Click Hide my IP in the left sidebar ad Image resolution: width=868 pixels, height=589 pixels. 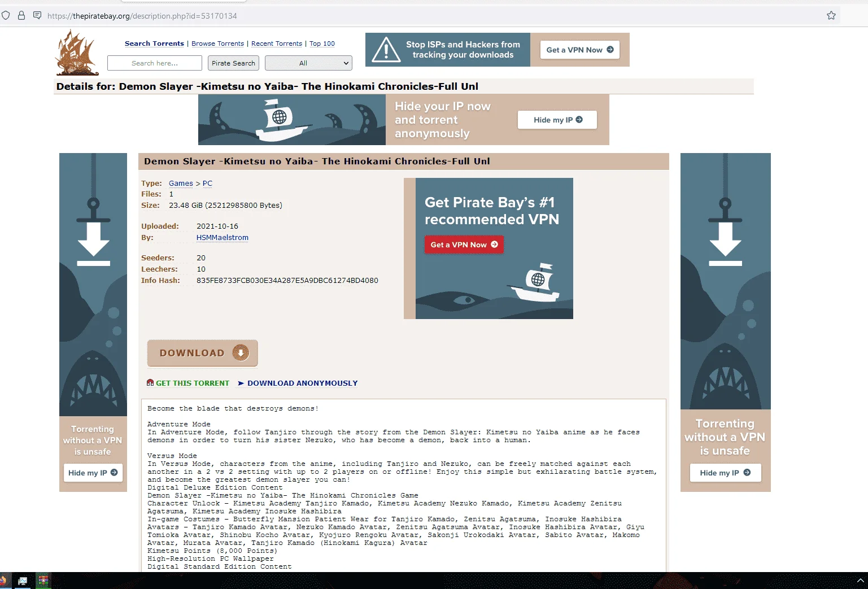point(93,473)
